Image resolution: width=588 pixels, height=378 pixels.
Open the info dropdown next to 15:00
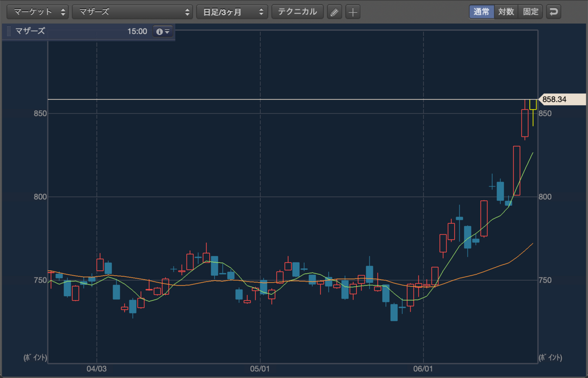[x=162, y=31]
